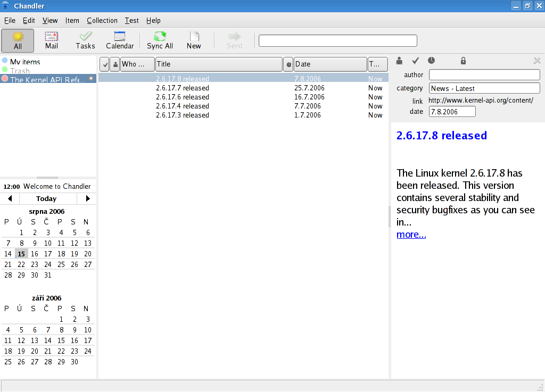Screen dimensions: 545x392
Task: Click the blue 2.6.17.8 released heading
Action: (442, 136)
